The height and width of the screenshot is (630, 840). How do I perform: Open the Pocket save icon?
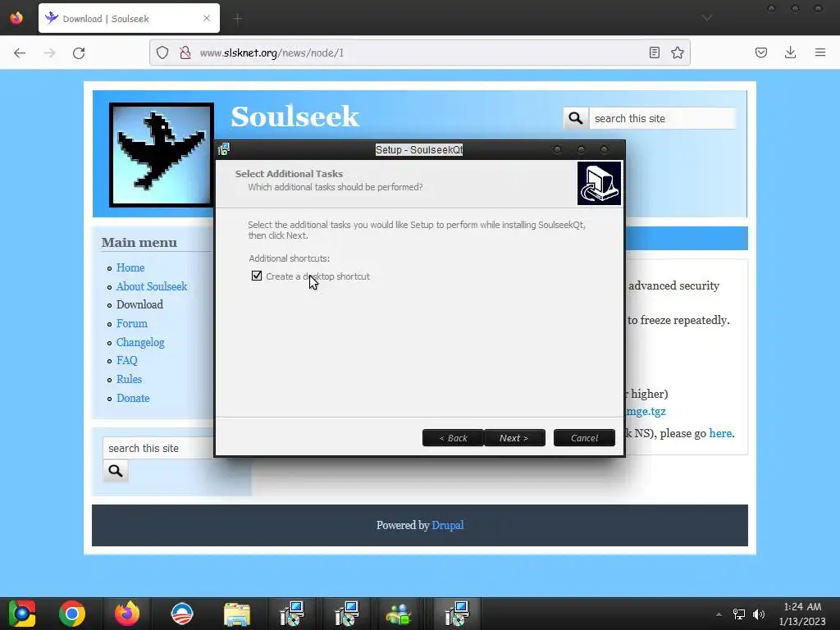[761, 52]
